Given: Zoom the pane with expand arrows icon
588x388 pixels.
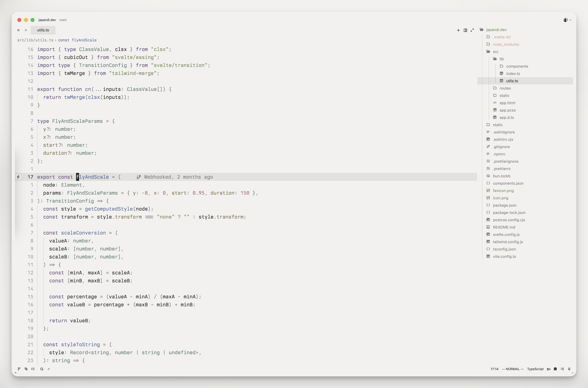Looking at the screenshot, I should [472, 30].
